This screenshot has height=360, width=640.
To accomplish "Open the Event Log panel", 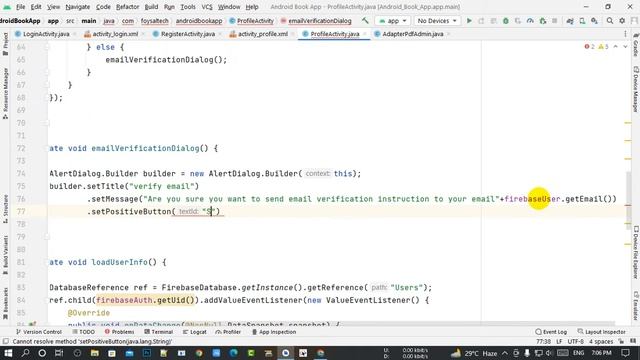I will (x=551, y=332).
